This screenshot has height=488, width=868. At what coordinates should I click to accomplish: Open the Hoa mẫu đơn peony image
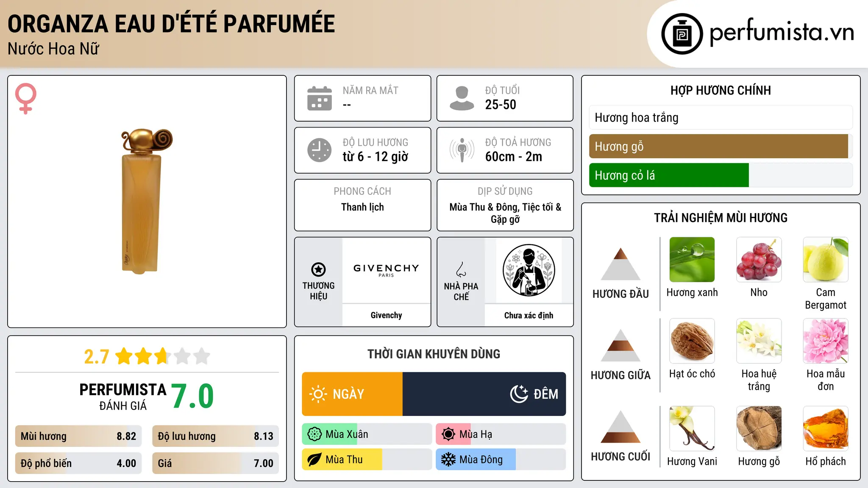click(826, 341)
